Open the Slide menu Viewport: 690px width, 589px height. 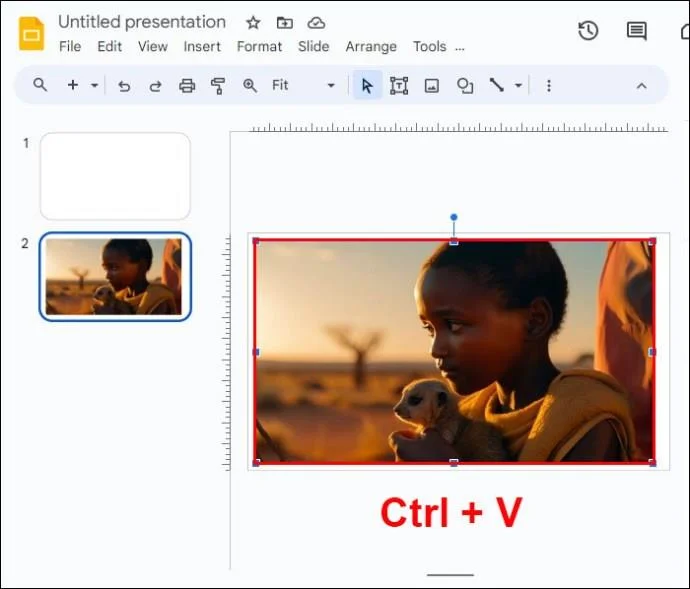tap(313, 47)
